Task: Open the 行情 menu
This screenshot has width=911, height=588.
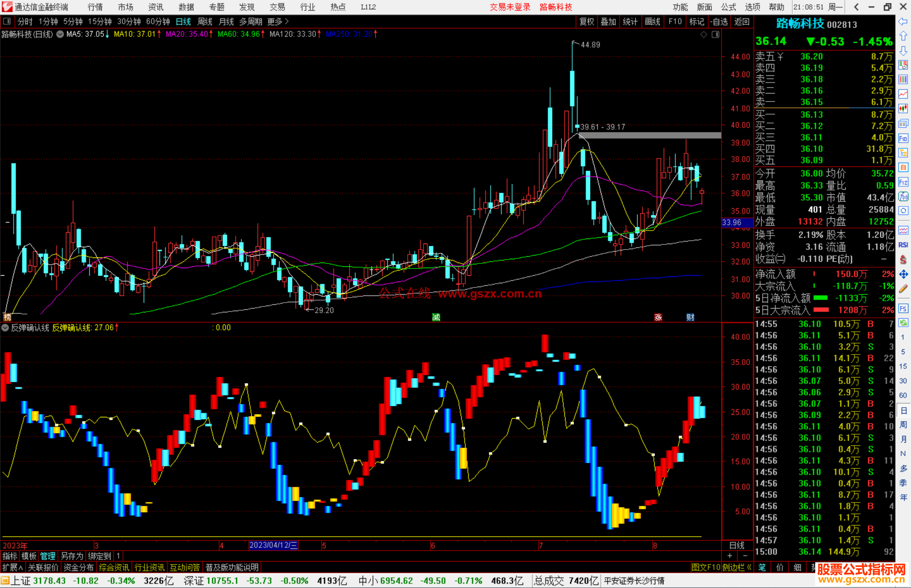Action: click(x=95, y=7)
